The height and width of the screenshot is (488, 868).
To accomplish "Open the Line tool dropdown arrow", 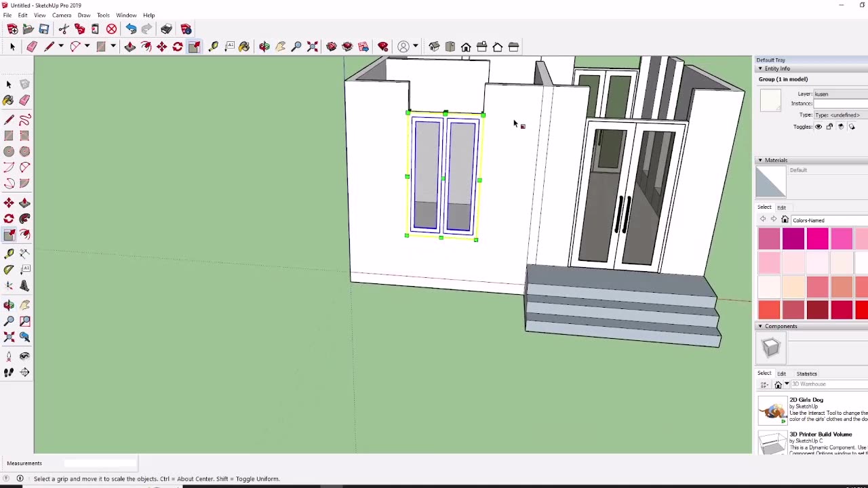I will (x=60, y=47).
